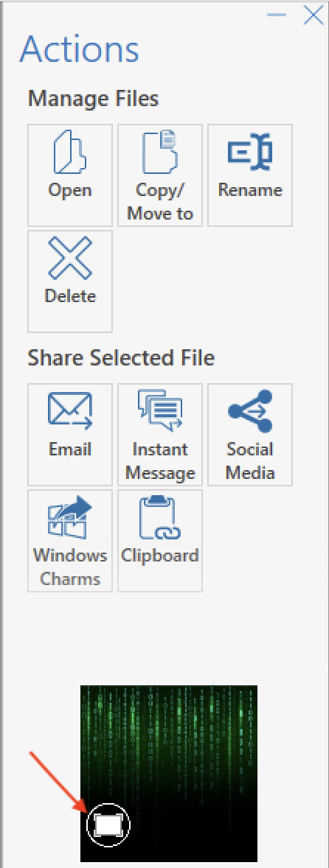Click the Actions panel title
This screenshot has width=329, height=868.
(79, 49)
